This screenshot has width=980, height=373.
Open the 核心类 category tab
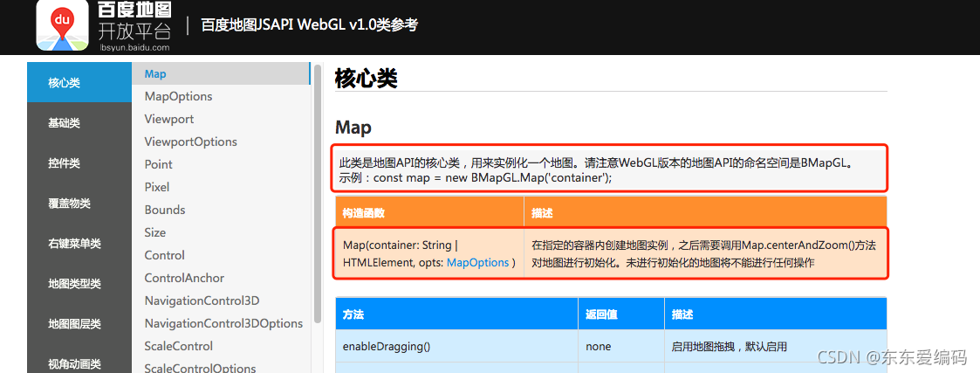click(79, 83)
